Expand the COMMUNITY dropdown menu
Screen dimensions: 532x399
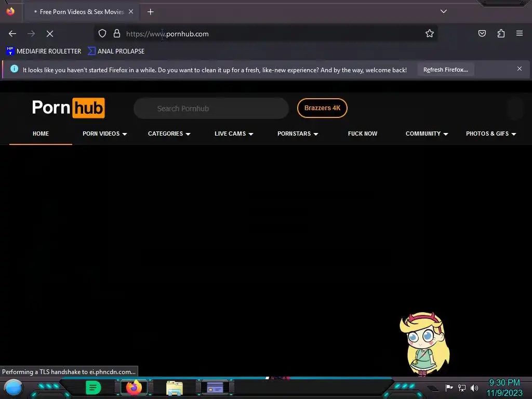(x=427, y=134)
